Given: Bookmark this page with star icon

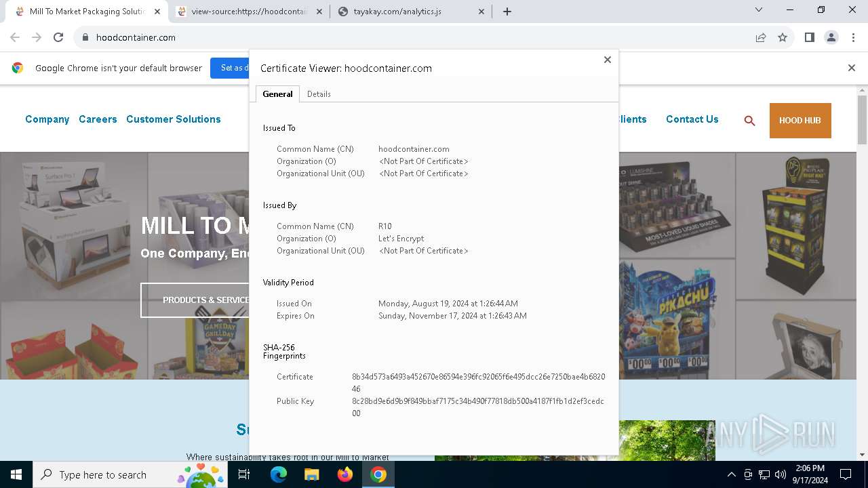Looking at the screenshot, I should tap(783, 37).
